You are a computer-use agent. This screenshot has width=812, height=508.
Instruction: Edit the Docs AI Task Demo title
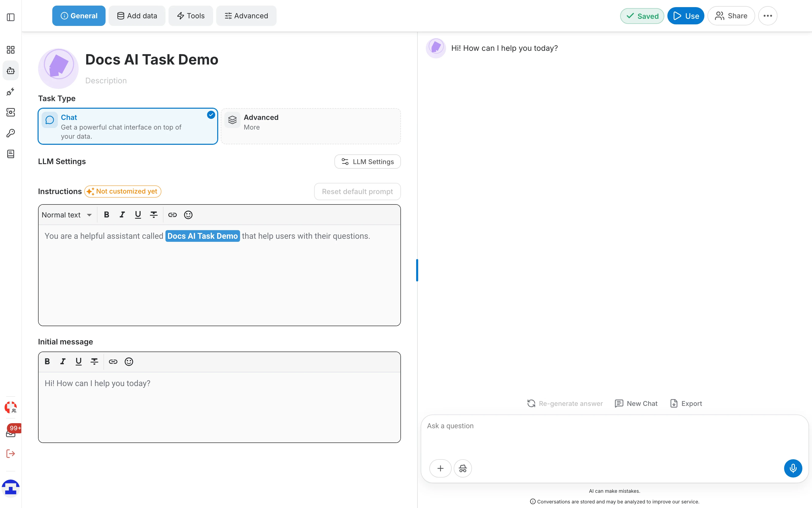(x=152, y=59)
